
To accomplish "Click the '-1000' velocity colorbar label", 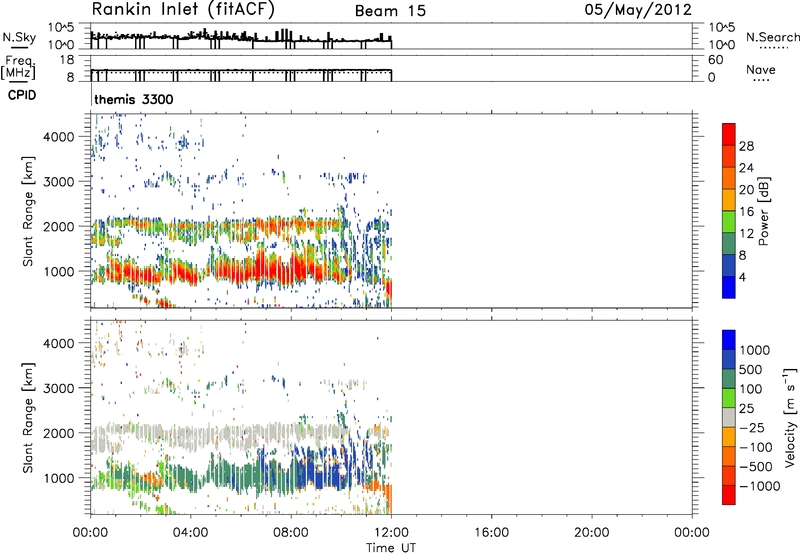I will pyautogui.click(x=760, y=486).
